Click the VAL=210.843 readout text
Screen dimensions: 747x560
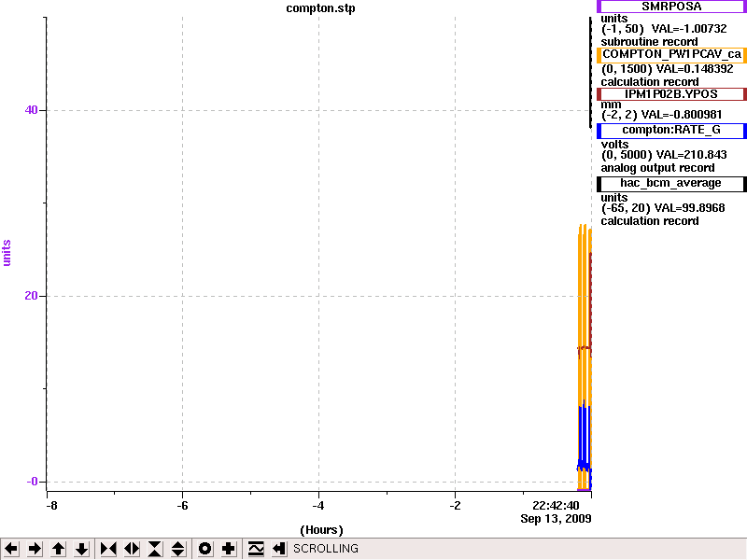click(692, 155)
